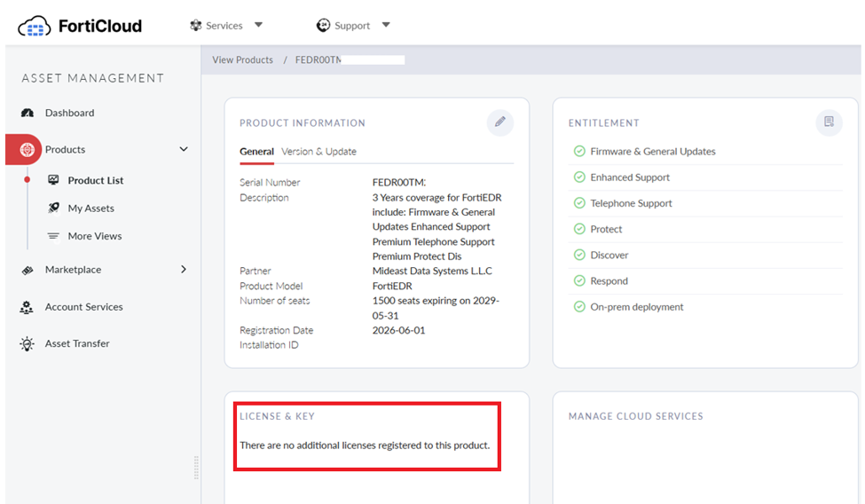The image size is (865, 504).
Task: Click the On-prem deployment entitlement row
Action: point(705,307)
